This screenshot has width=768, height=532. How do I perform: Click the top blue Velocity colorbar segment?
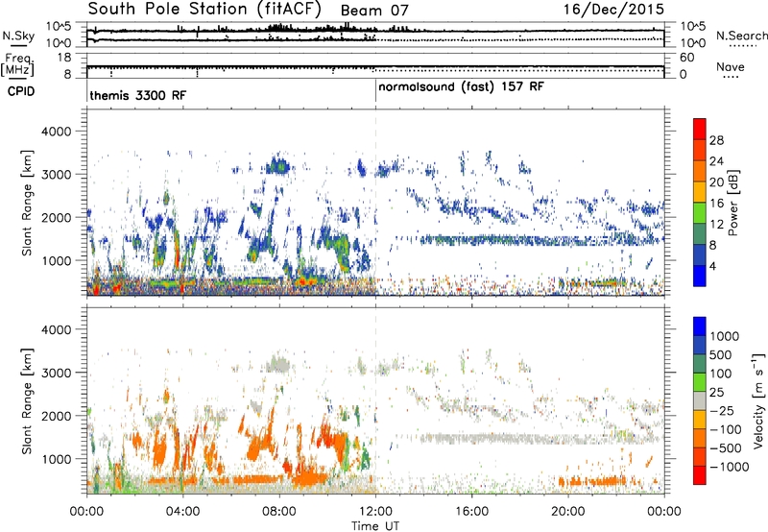coord(700,326)
